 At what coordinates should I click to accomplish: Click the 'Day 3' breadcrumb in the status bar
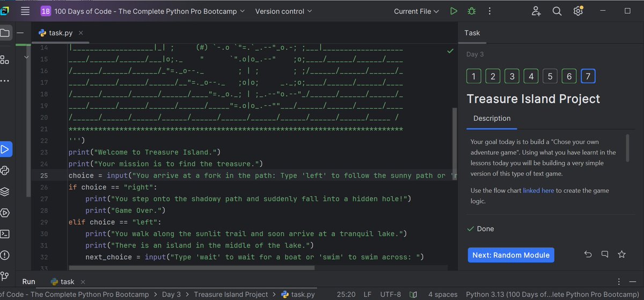(172, 295)
